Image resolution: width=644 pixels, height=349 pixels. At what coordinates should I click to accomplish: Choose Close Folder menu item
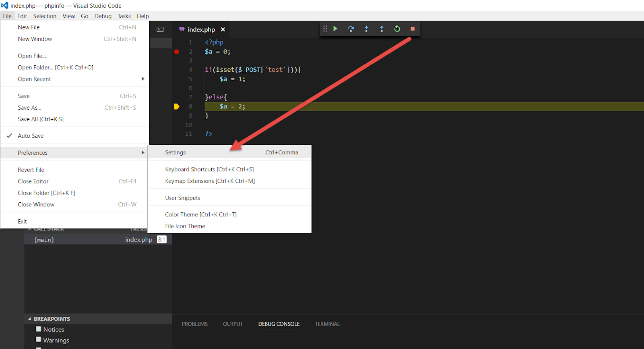75,193
